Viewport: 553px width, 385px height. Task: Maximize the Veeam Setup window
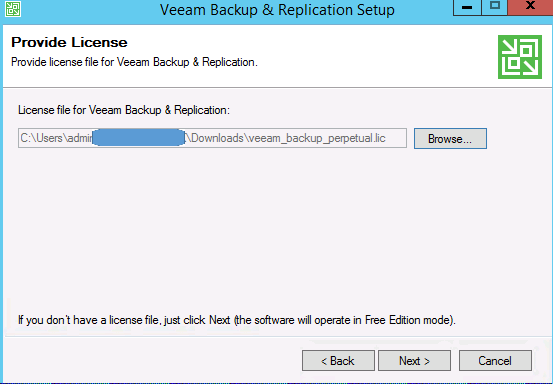(494, 7)
